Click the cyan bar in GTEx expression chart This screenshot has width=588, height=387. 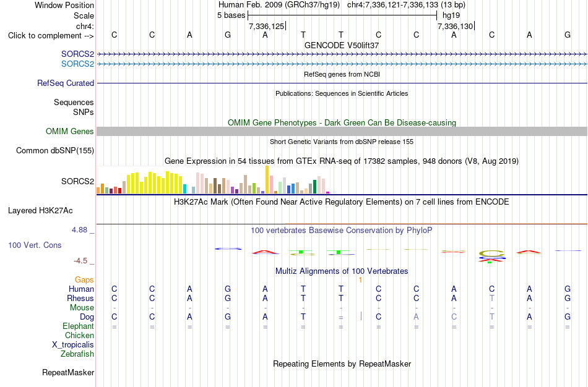(185, 189)
